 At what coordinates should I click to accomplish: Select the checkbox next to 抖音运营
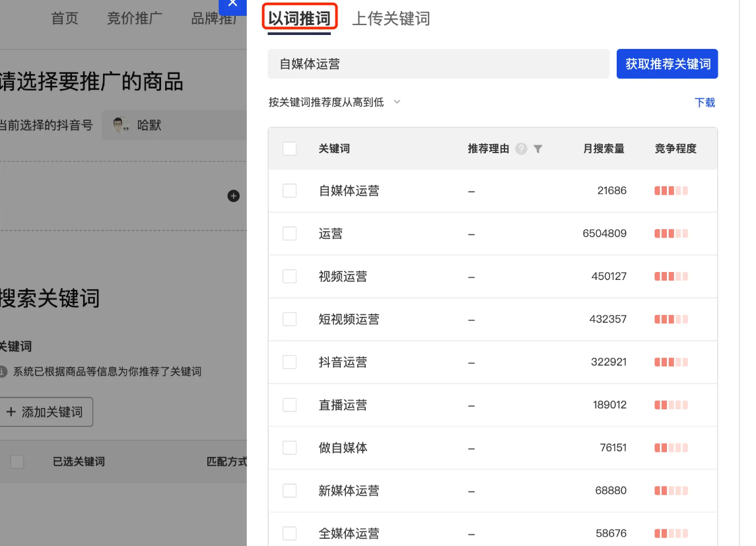(289, 362)
